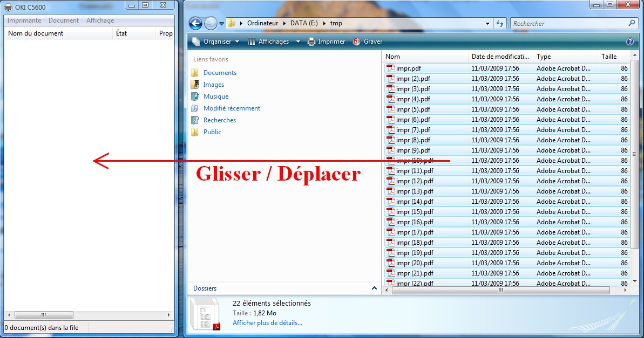Click the blue help icon
This screenshot has height=338, width=644.
(631, 42)
